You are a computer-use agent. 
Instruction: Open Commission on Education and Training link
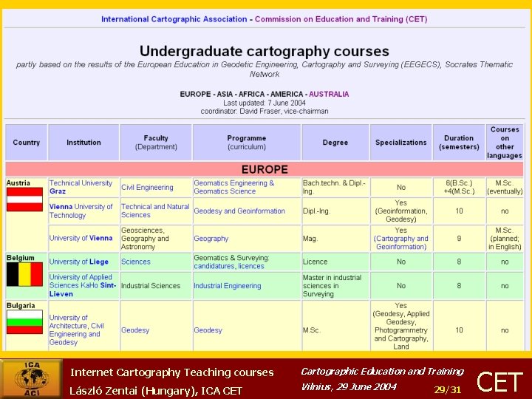tap(341, 19)
